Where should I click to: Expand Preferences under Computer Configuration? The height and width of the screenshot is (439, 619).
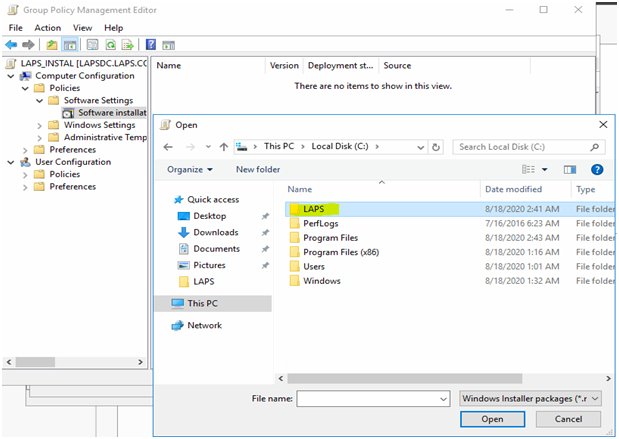coord(25,150)
